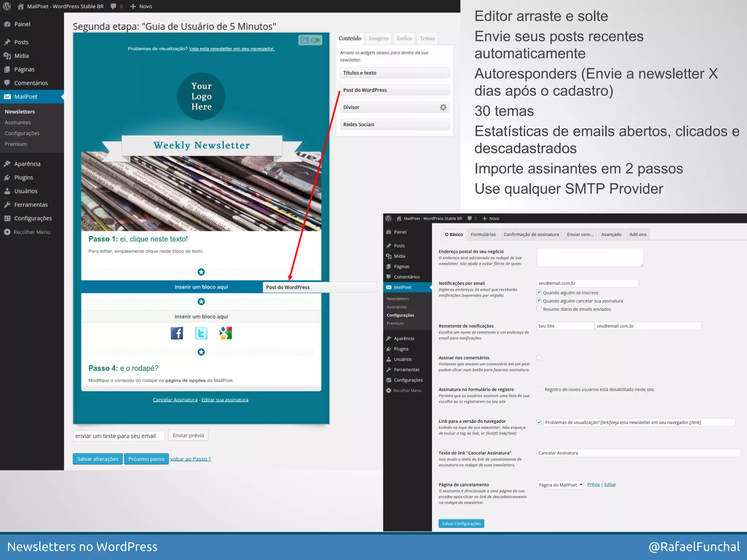Click the Divisor widget gear icon
The height and width of the screenshot is (560, 747).
tap(443, 107)
